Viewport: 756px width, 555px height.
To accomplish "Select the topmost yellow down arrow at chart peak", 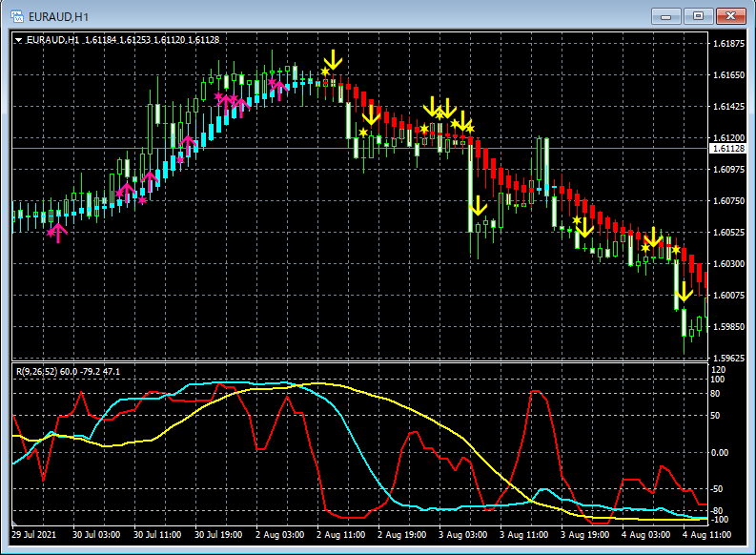I will [333, 59].
